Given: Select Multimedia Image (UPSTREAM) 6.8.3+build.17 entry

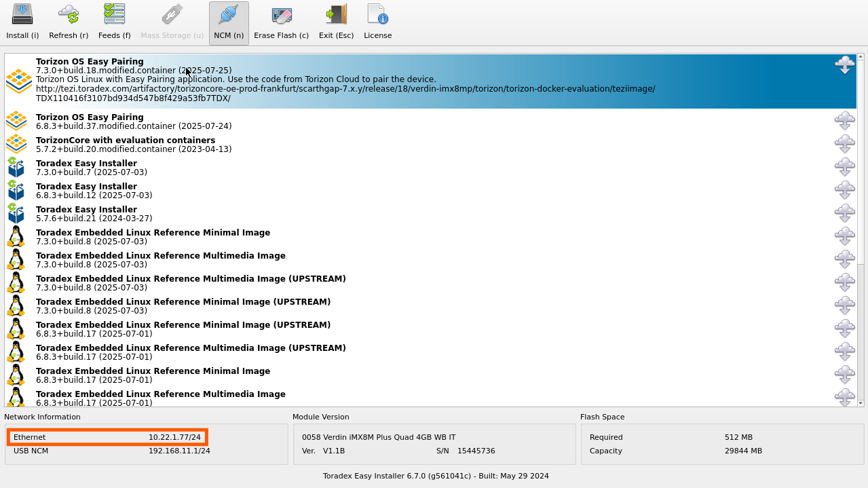Looking at the screenshot, I should 430,352.
